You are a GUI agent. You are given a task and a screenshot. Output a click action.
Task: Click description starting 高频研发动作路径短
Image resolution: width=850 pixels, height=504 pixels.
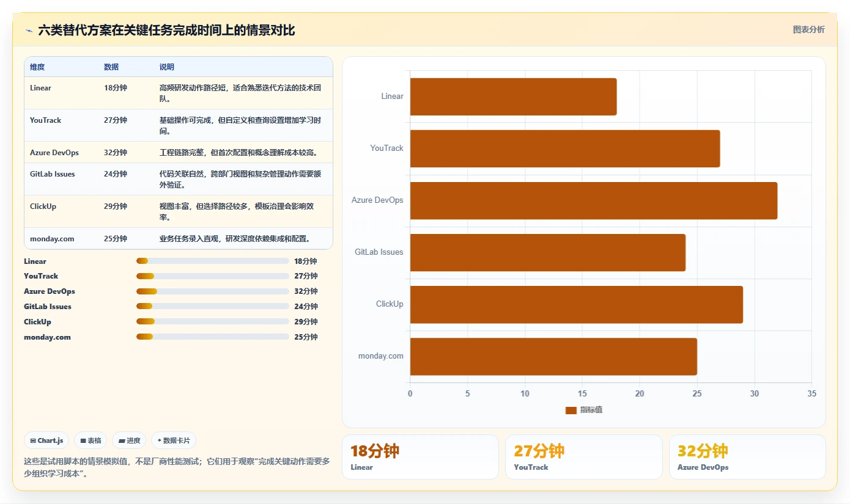coord(240,93)
